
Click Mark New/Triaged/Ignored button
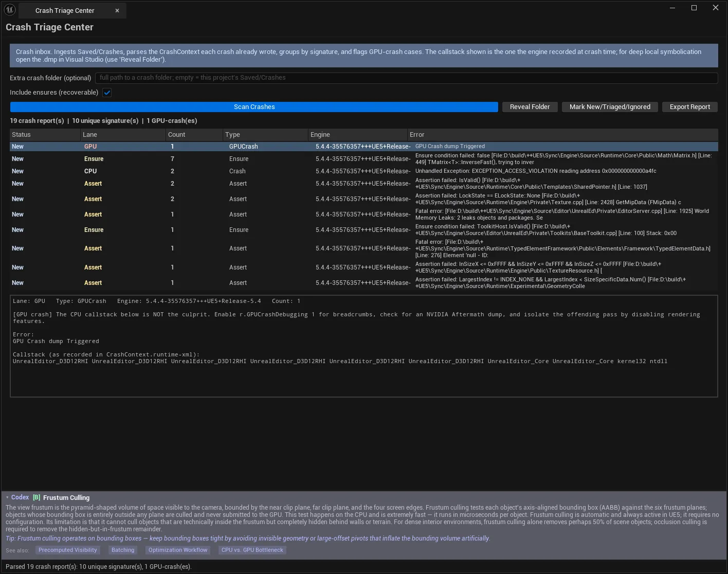[610, 107]
